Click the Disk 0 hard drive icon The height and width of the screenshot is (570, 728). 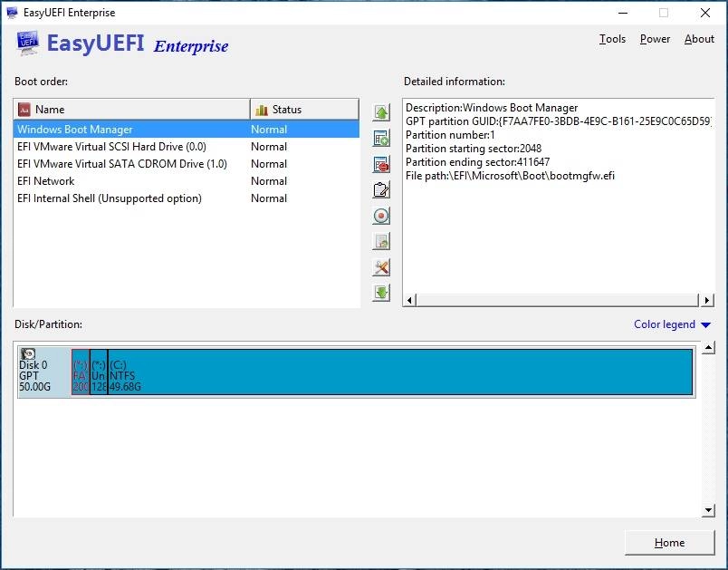pos(28,354)
